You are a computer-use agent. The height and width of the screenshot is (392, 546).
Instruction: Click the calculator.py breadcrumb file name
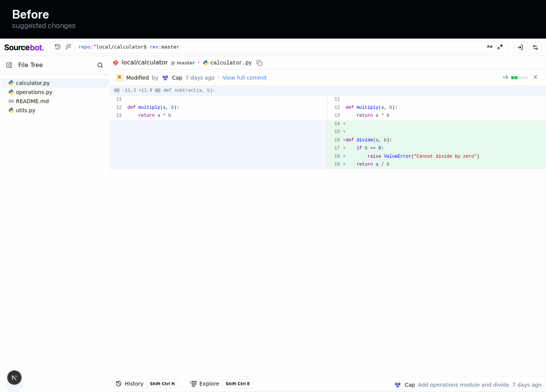(231, 63)
